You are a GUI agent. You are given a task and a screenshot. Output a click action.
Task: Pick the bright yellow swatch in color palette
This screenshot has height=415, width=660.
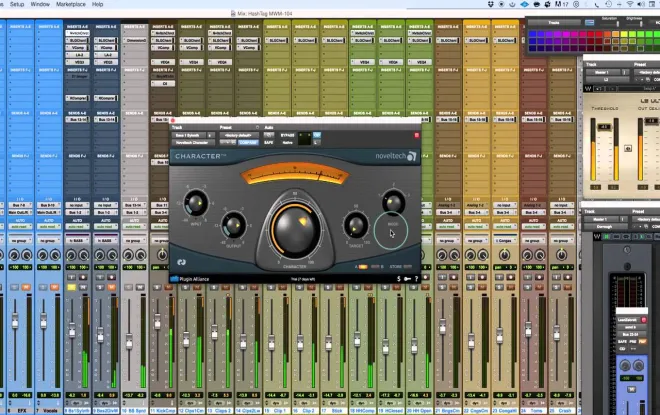click(x=624, y=34)
